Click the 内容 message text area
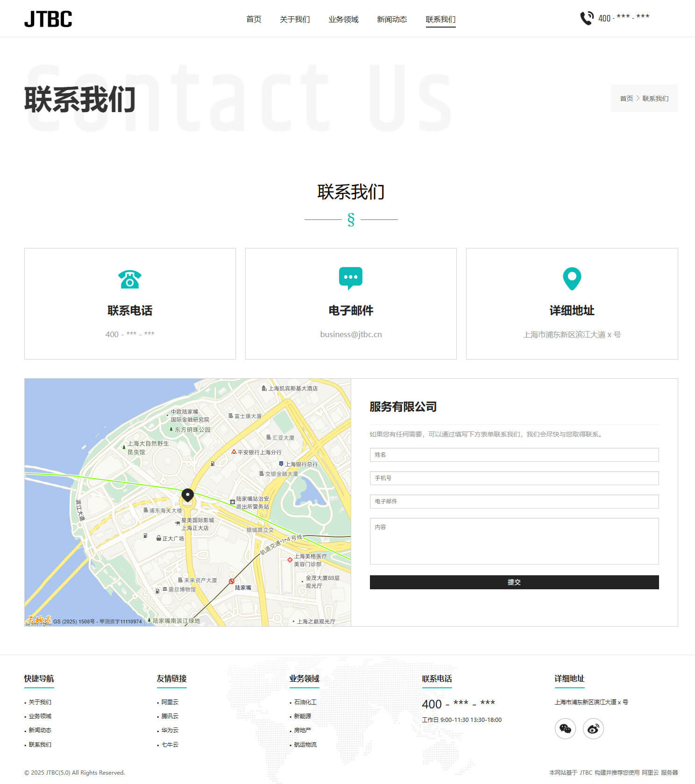 514,541
